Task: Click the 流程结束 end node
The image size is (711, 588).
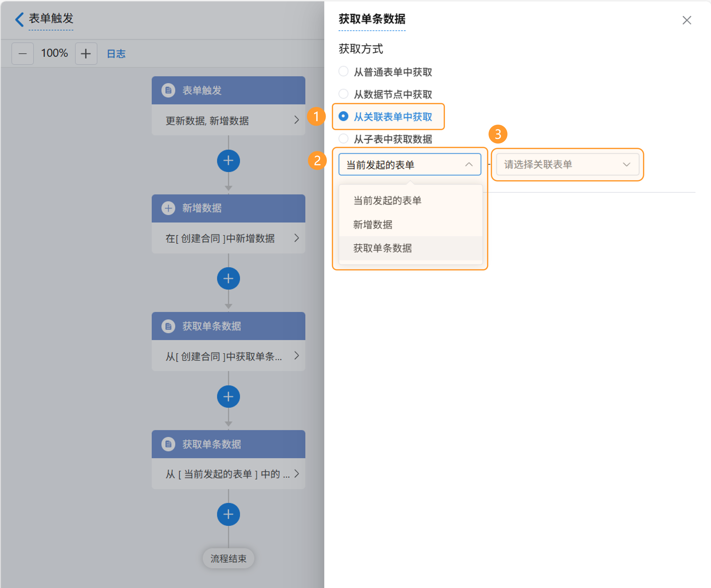Action: tap(228, 558)
